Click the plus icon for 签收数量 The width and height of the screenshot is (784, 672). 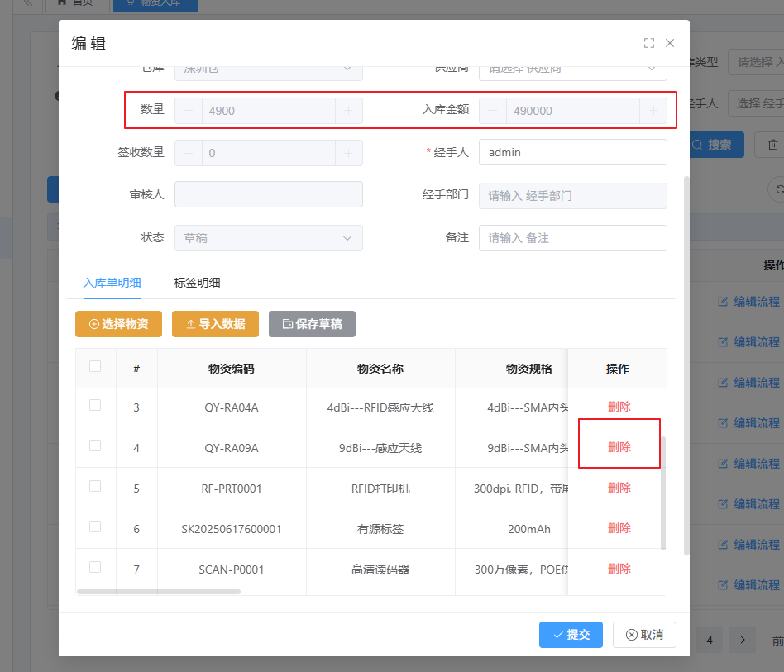click(348, 153)
